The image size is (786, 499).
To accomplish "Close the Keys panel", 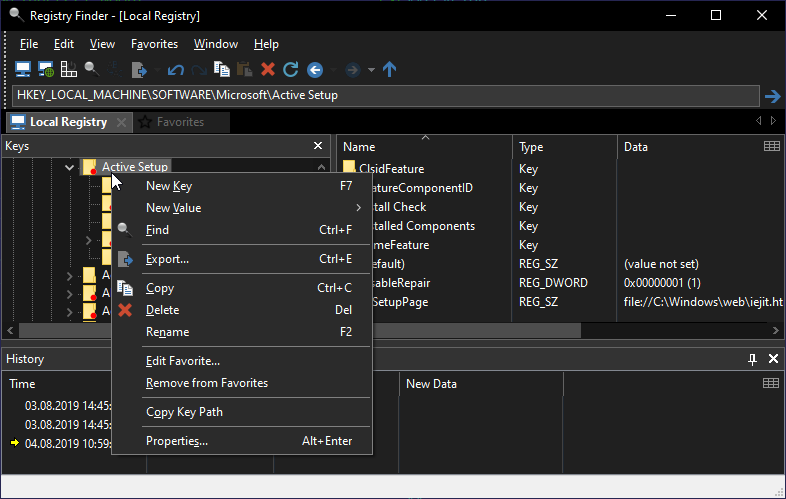I will click(318, 145).
